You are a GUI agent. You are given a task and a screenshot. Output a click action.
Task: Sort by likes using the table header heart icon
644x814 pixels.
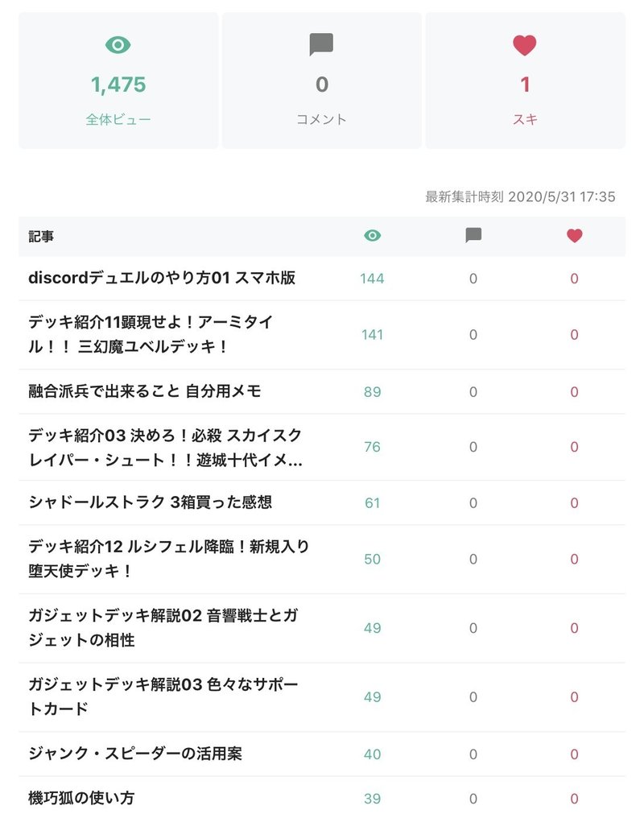tap(574, 236)
